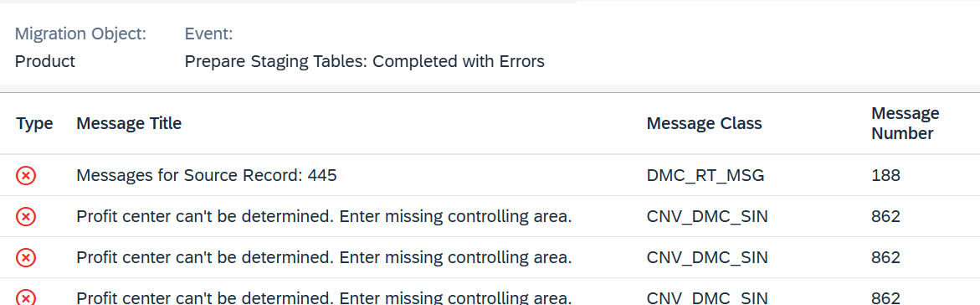Click the Product migration object value

click(x=45, y=61)
